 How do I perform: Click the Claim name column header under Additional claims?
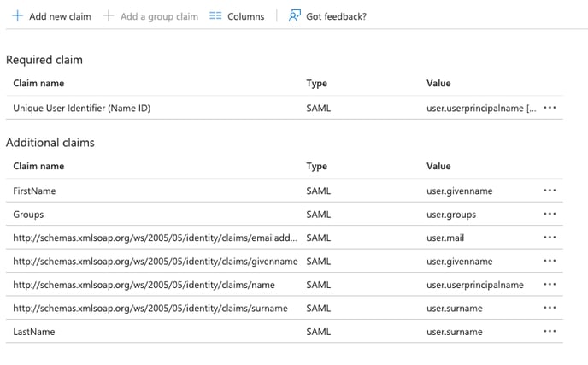(x=38, y=166)
